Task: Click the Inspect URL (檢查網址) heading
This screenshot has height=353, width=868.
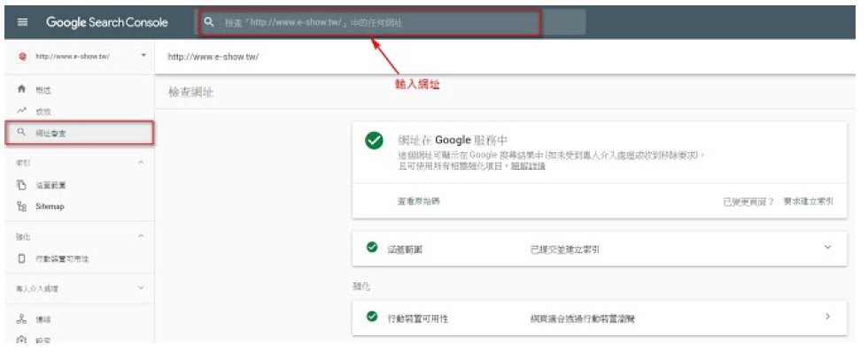Action: [x=191, y=92]
